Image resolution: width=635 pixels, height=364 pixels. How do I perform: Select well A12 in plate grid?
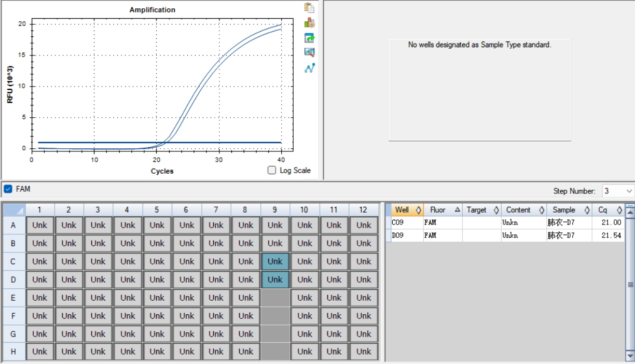(364, 225)
